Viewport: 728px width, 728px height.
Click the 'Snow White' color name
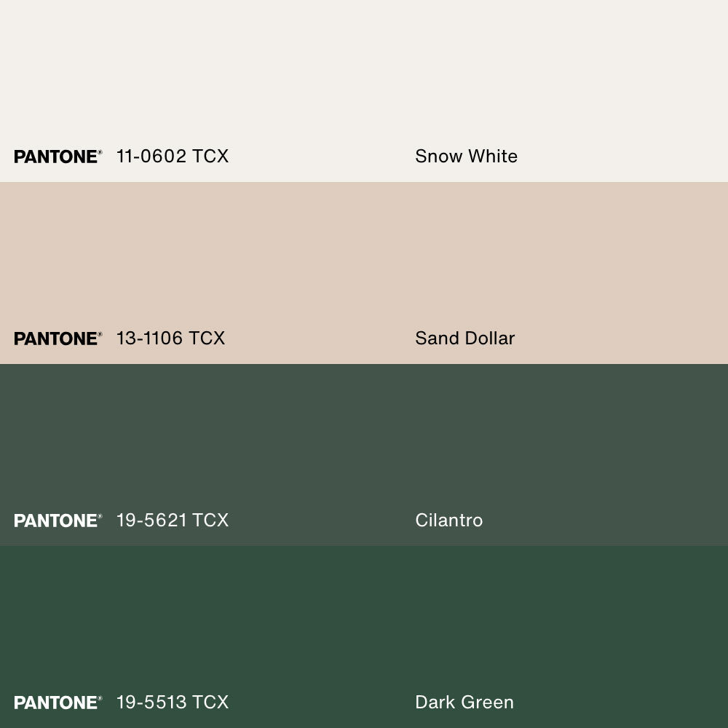click(x=466, y=157)
